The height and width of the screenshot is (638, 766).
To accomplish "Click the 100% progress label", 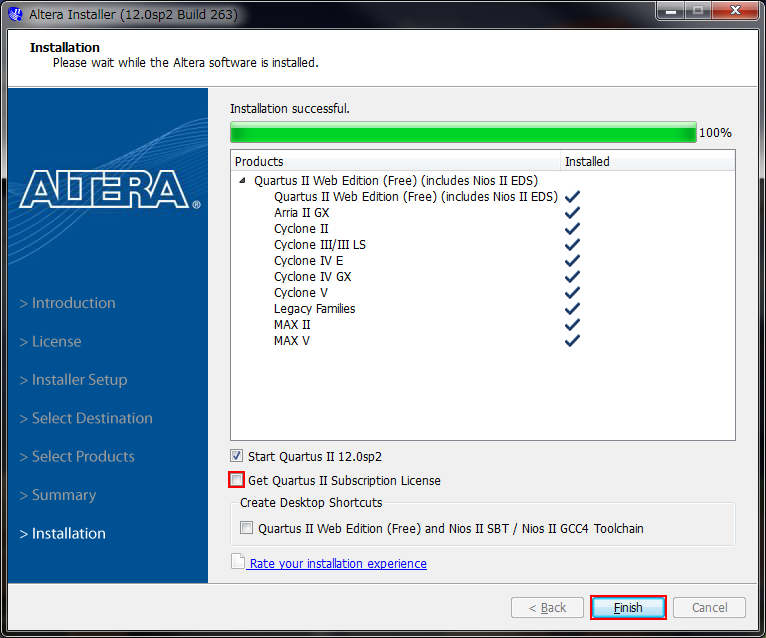I will coord(715,132).
